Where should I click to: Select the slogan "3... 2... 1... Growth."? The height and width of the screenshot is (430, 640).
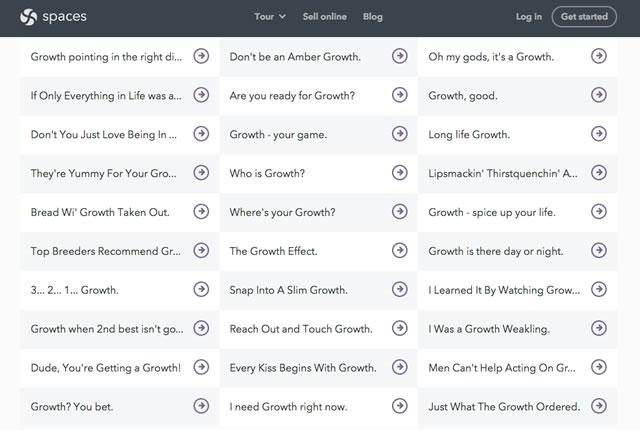point(75,290)
